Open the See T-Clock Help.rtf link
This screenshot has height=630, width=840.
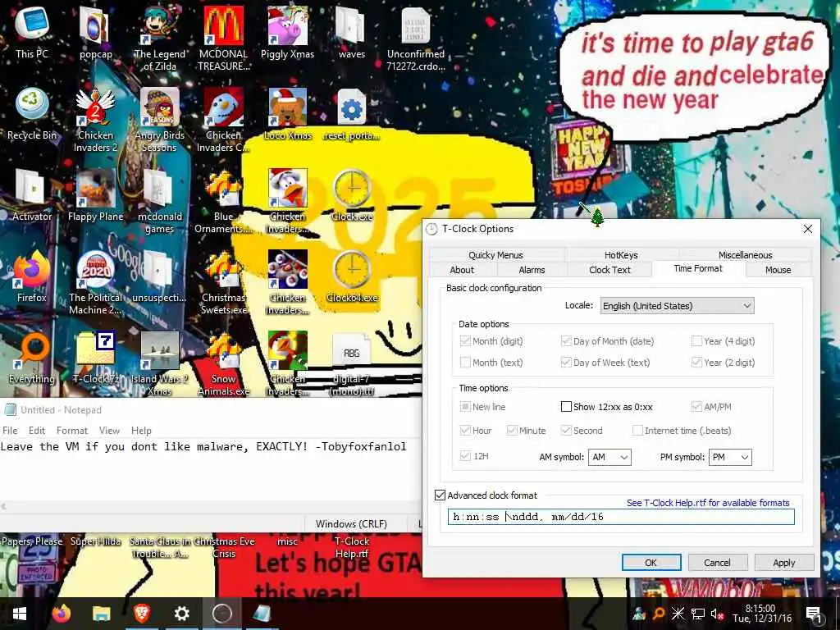tap(708, 503)
